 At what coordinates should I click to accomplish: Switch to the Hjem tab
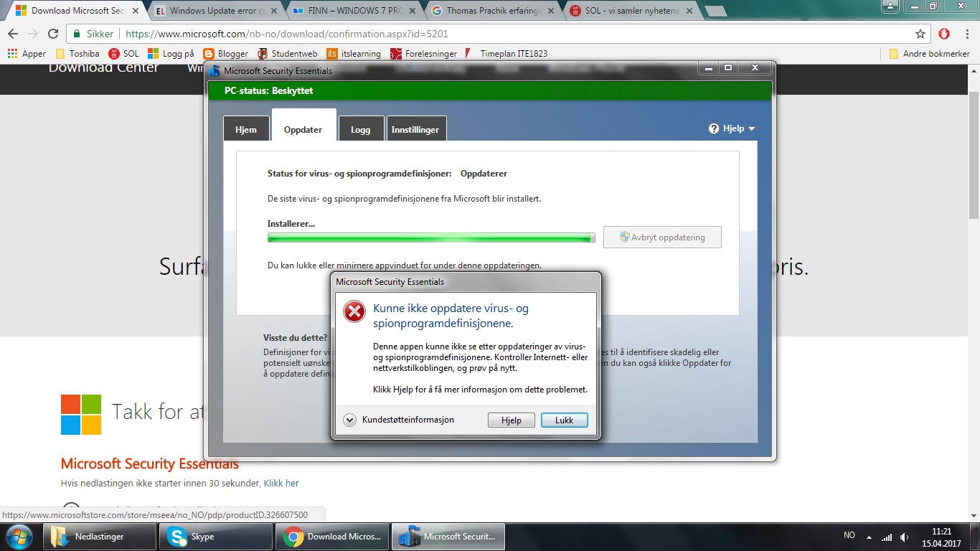[246, 129]
